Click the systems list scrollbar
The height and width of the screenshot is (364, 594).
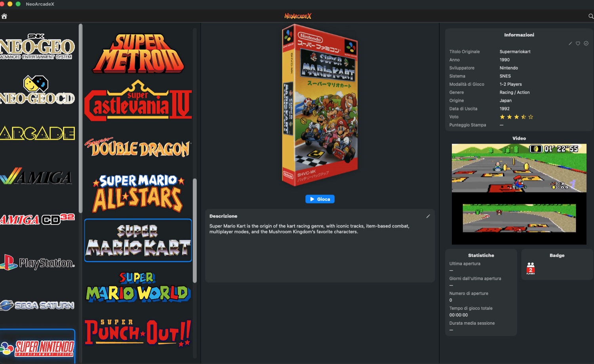[x=81, y=118]
